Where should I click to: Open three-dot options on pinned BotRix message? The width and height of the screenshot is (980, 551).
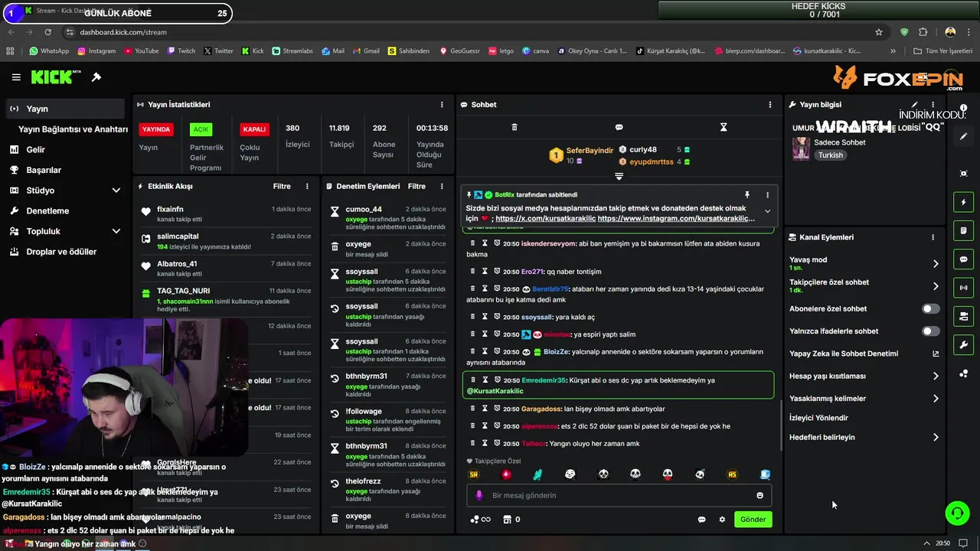point(767,195)
